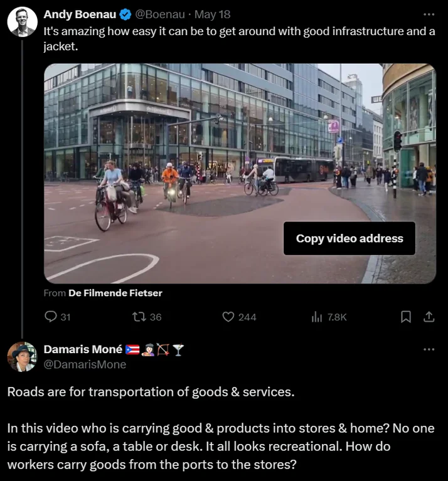The height and width of the screenshot is (481, 448).
Task: Open more options menu on Damaris's reply
Action: (x=429, y=349)
